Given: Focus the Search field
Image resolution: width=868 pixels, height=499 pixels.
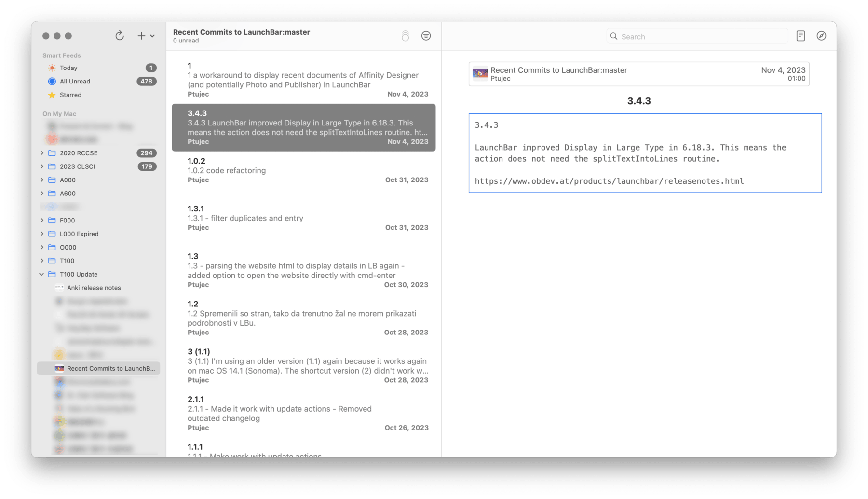Looking at the screenshot, I should pos(697,36).
